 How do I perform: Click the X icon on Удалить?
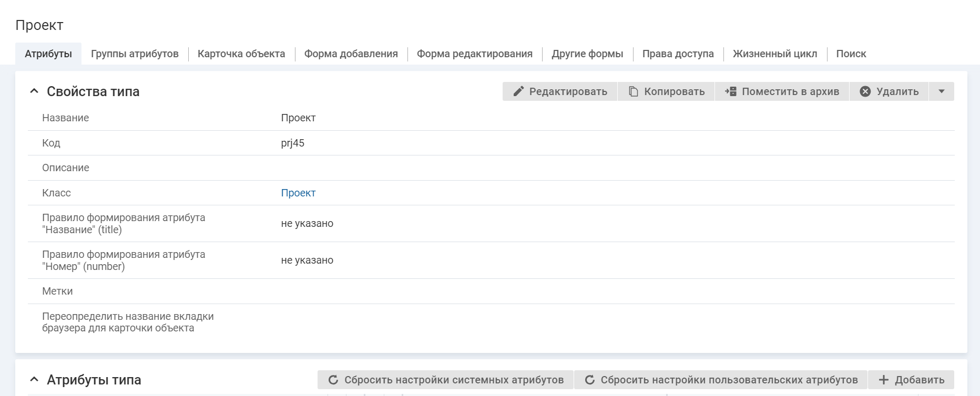click(x=865, y=91)
